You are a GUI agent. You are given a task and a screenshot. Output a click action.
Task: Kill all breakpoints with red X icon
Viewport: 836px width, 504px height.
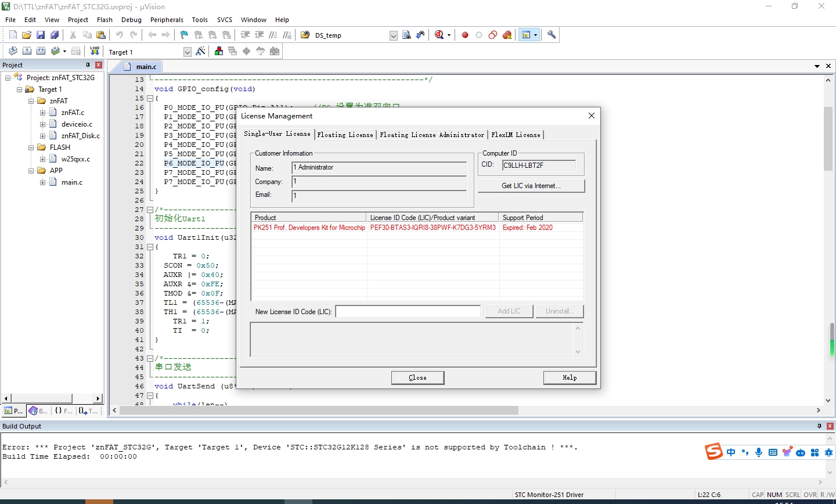507,35
